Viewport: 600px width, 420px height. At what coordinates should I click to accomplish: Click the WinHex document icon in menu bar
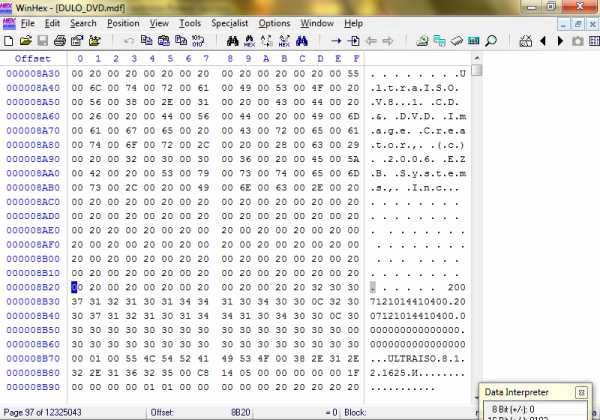coord(9,23)
